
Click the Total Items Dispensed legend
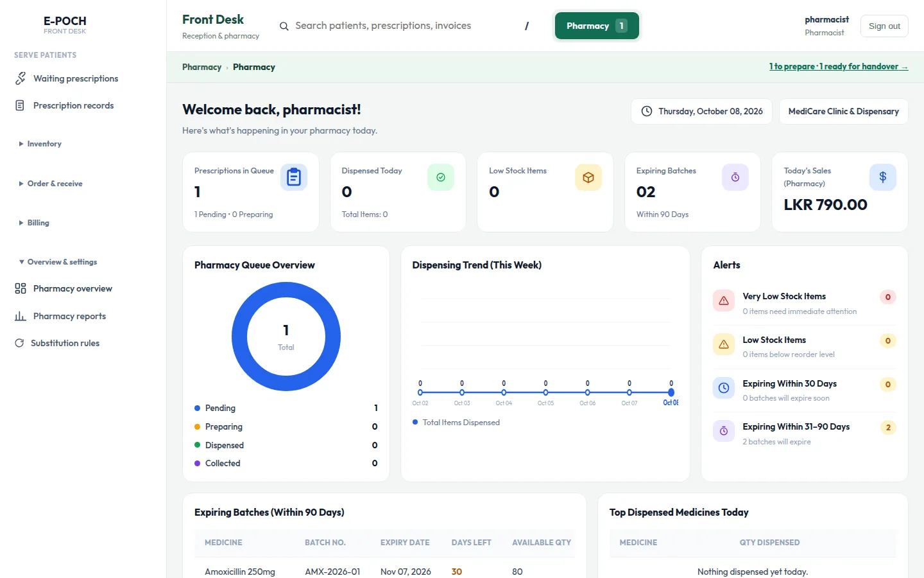pos(456,423)
